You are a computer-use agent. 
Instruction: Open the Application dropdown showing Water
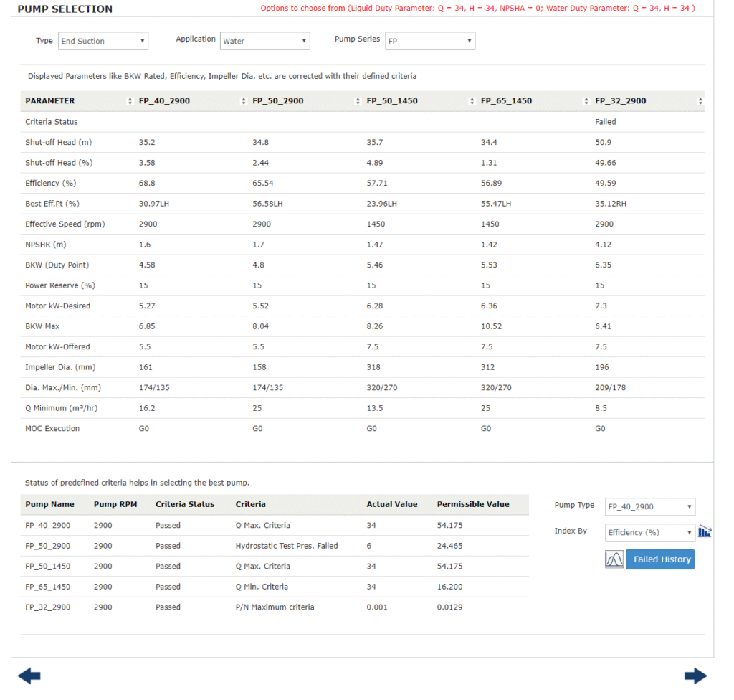pos(265,41)
